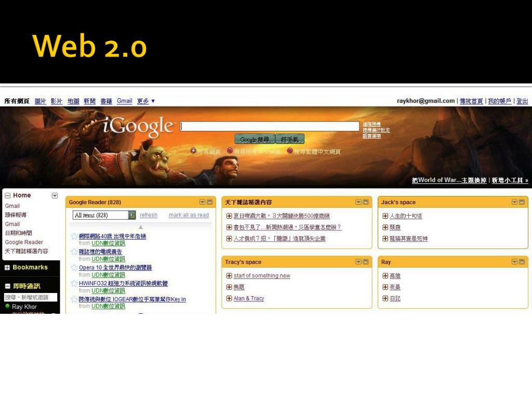Select 頭條報導 in the Home sidebar

coord(16,215)
